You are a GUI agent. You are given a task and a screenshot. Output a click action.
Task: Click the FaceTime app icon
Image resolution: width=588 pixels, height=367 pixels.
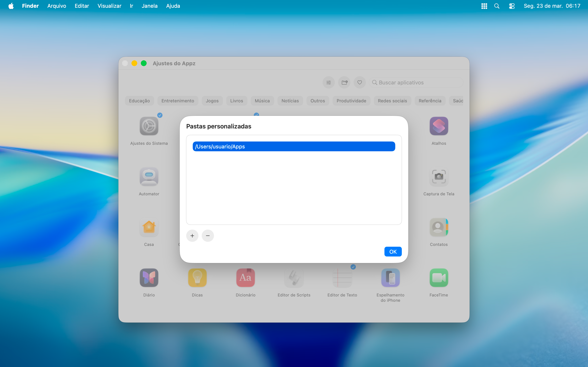click(438, 278)
